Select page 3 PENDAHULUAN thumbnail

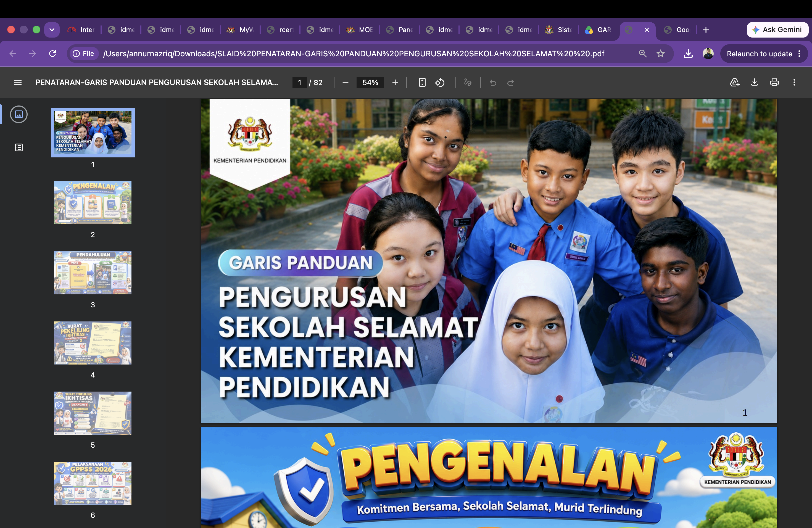pyautogui.click(x=93, y=273)
